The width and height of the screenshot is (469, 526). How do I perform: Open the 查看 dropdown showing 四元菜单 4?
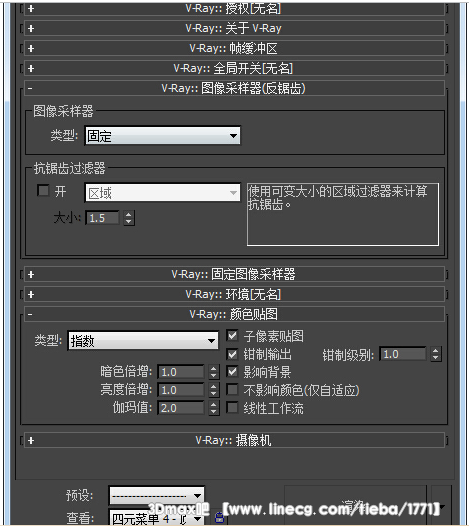[157, 518]
